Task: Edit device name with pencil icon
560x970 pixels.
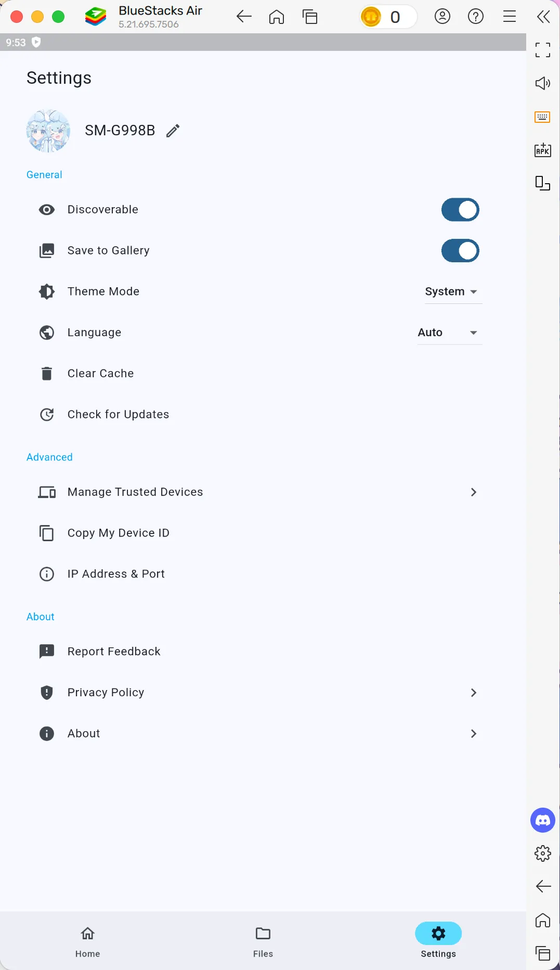Action: (x=173, y=131)
